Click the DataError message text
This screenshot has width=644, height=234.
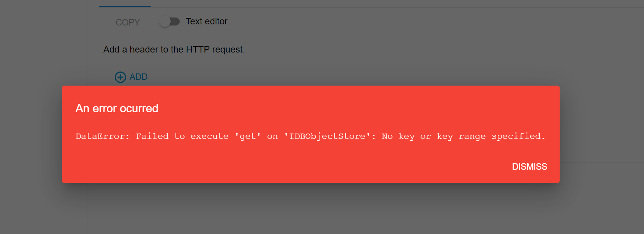click(310, 136)
